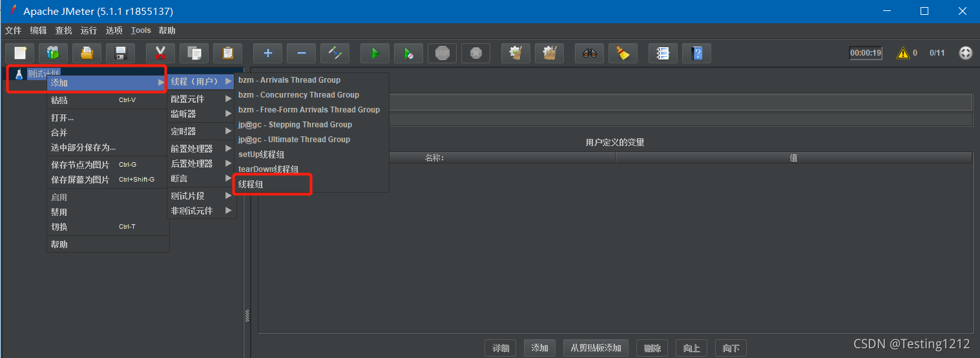Open the 运行 menu
This screenshot has height=358, width=980.
pos(89,30)
